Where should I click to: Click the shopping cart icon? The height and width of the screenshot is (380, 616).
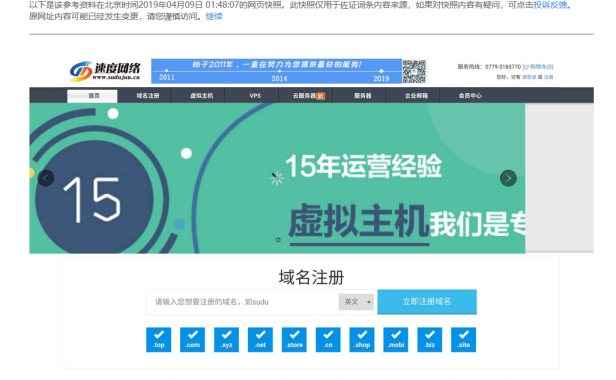point(526,67)
